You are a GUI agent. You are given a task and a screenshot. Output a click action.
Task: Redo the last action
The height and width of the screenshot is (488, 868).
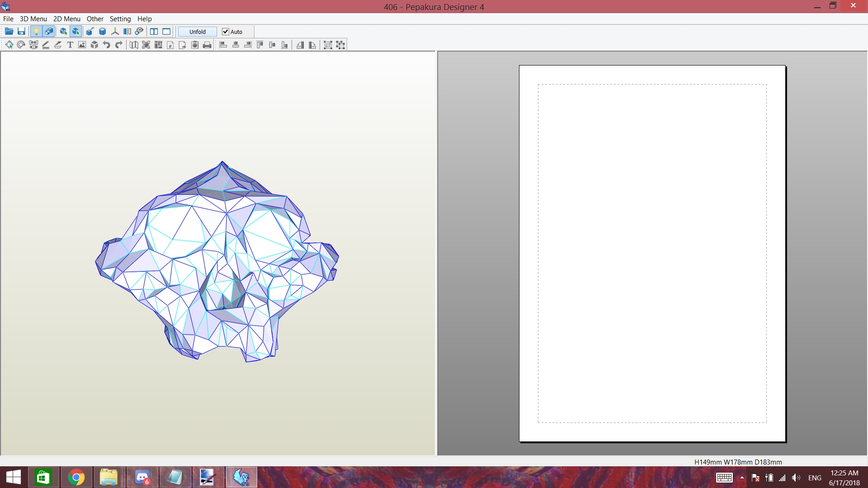pos(119,45)
